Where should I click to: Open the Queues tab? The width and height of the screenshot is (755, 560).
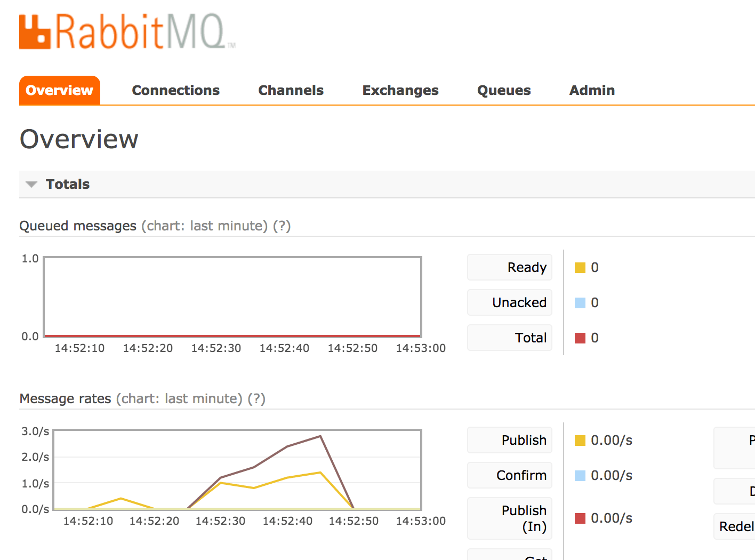tap(504, 90)
